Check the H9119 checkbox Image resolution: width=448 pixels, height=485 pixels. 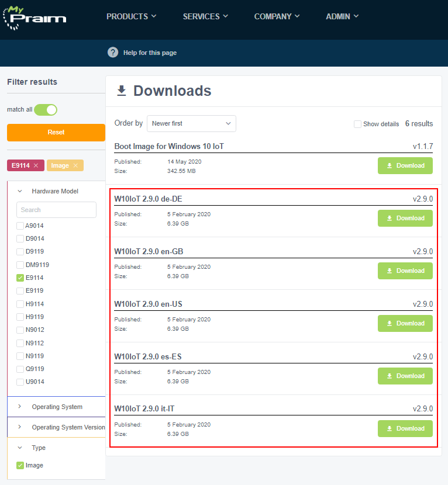[20, 317]
